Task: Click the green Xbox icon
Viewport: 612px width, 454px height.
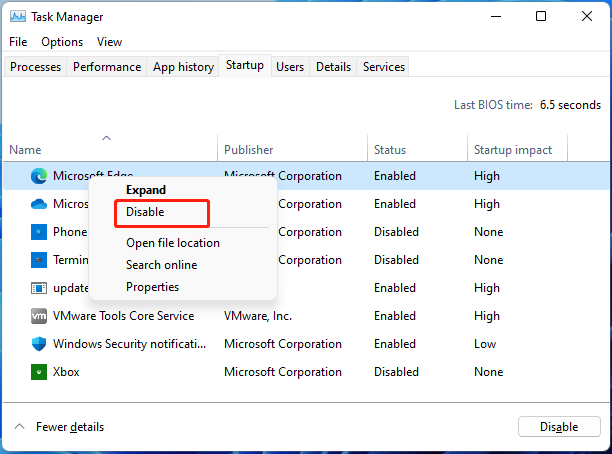Action: [x=39, y=372]
